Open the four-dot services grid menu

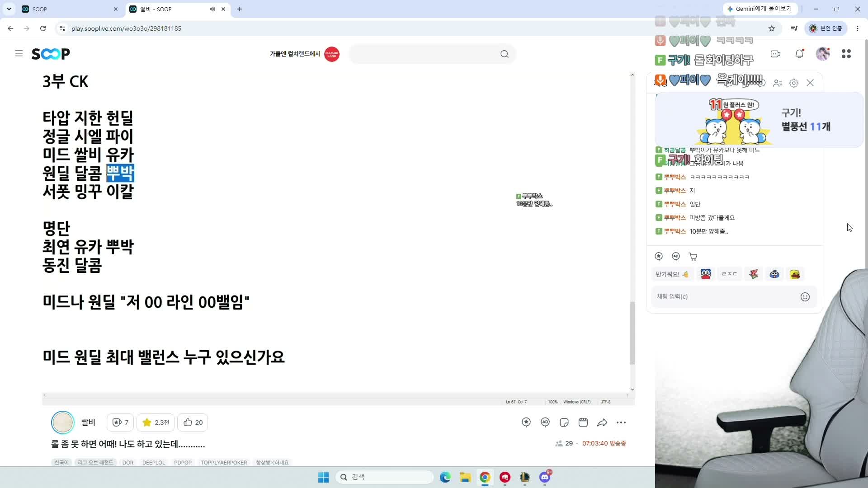click(x=846, y=54)
